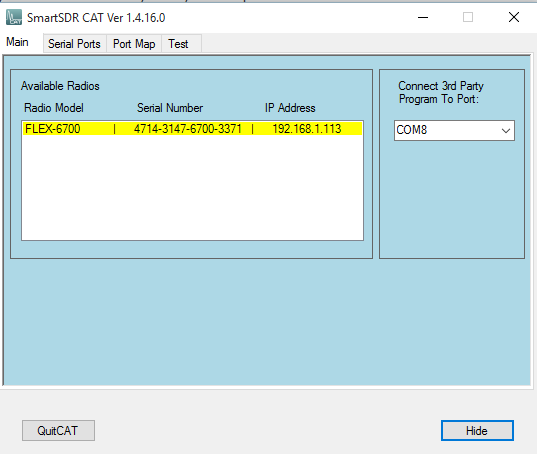Screen dimensions: 537x454
Task: Click the Hide button
Action: click(x=477, y=431)
